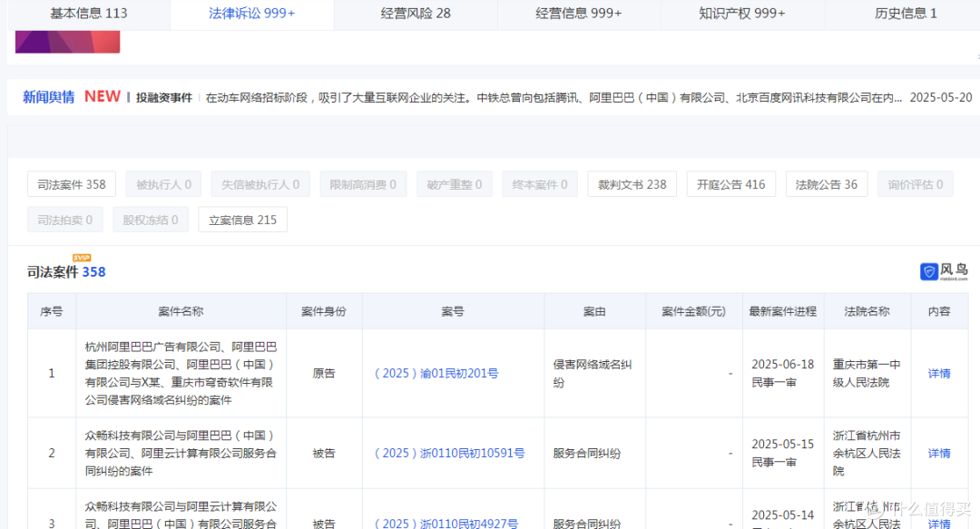This screenshot has width=980, height=529.
Task: Open 详情 for the 浙0110民初4927号 case
Action: [939, 524]
